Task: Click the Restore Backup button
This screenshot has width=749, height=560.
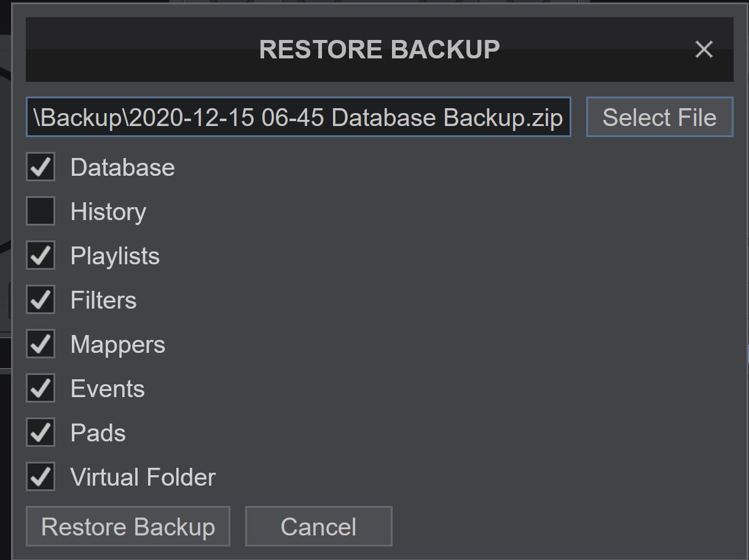Action: 128,526
